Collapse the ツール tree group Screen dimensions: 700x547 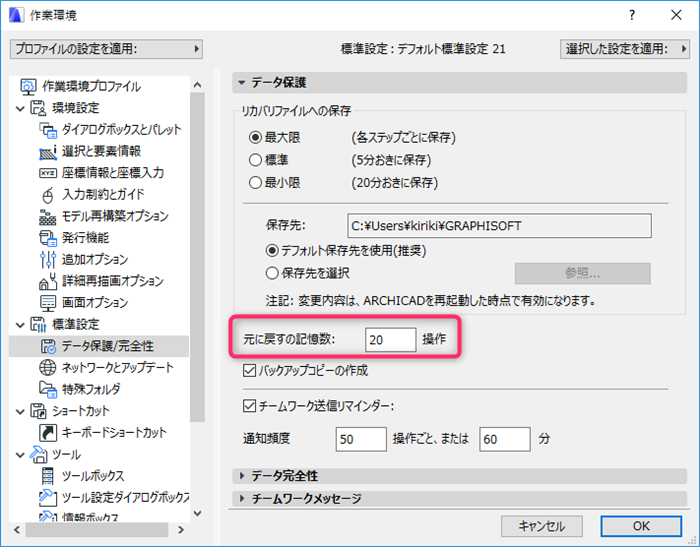pyautogui.click(x=20, y=455)
